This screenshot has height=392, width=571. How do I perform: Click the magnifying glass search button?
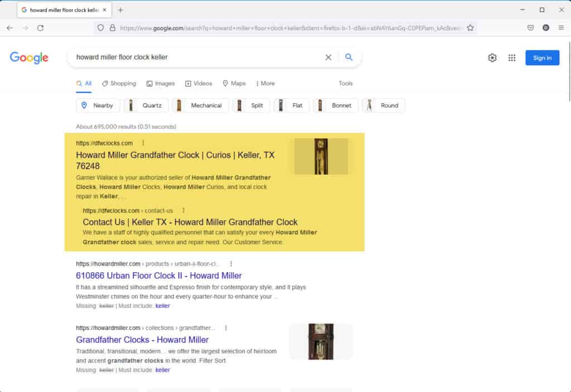[x=349, y=57]
